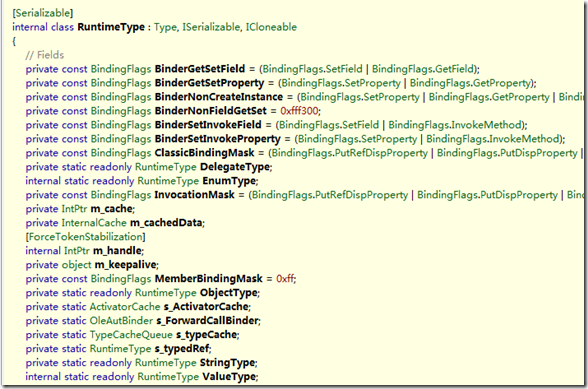588x389 pixels.
Task: Select the BinderNonCreateInstance field name
Action: pyautogui.click(x=219, y=97)
